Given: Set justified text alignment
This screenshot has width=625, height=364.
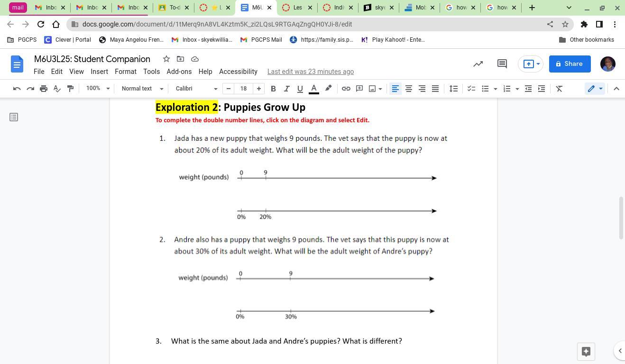Looking at the screenshot, I should (435, 89).
